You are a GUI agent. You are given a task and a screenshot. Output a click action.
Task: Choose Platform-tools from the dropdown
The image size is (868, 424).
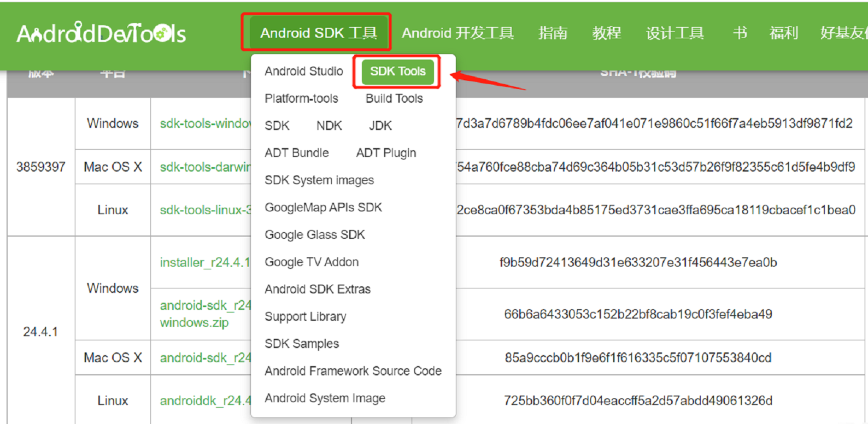click(x=302, y=98)
